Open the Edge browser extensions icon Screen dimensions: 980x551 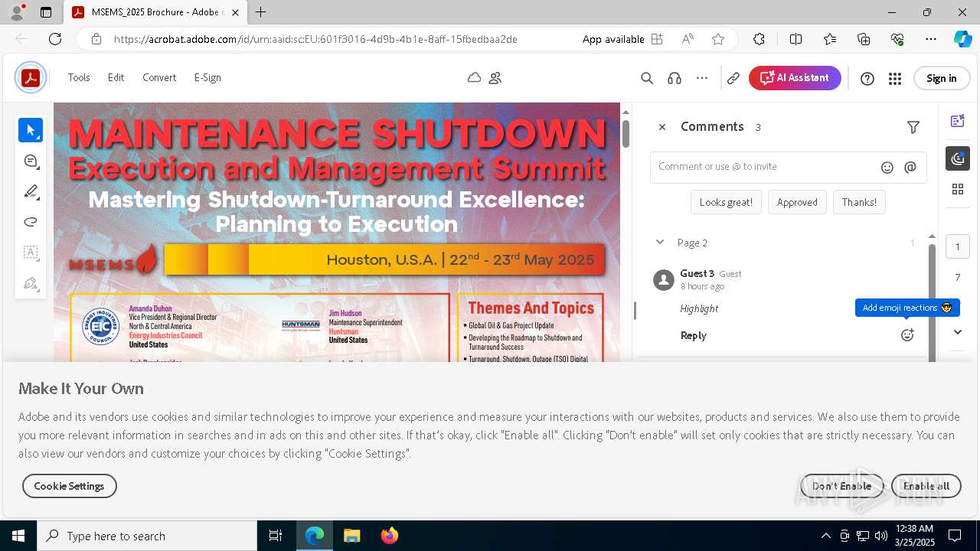click(759, 39)
